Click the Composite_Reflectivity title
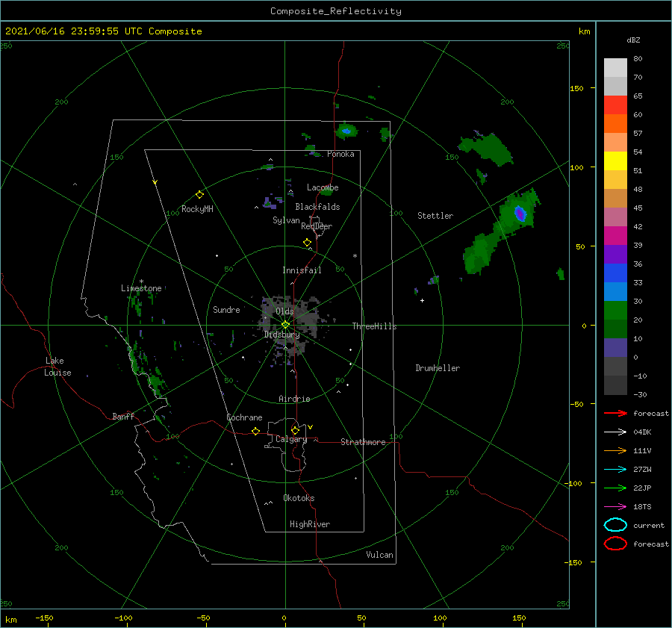 pyautogui.click(x=336, y=11)
